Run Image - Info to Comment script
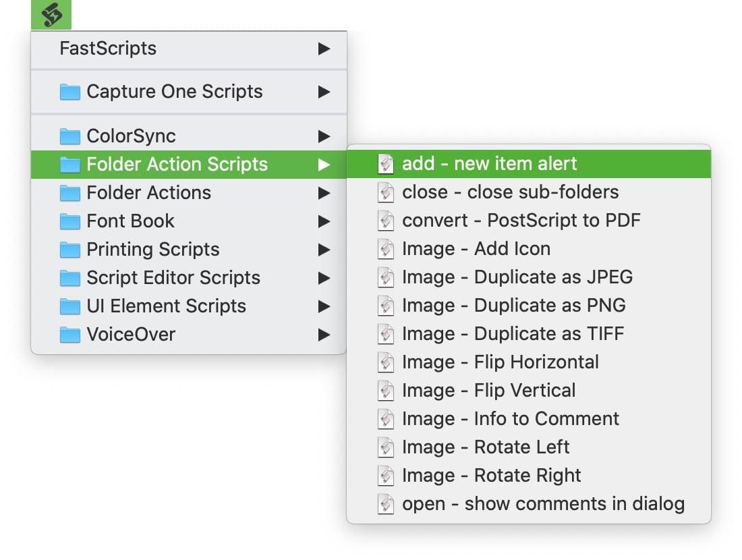 510,419
